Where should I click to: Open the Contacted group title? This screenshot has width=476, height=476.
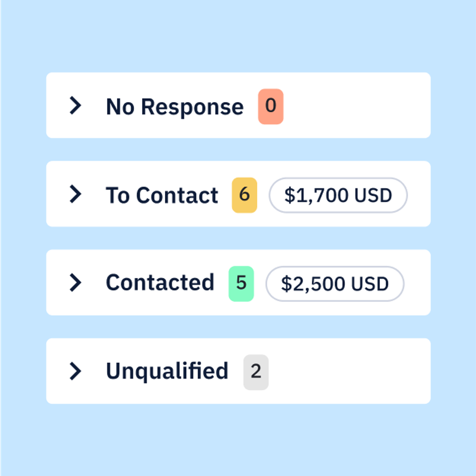pyautogui.click(x=160, y=283)
